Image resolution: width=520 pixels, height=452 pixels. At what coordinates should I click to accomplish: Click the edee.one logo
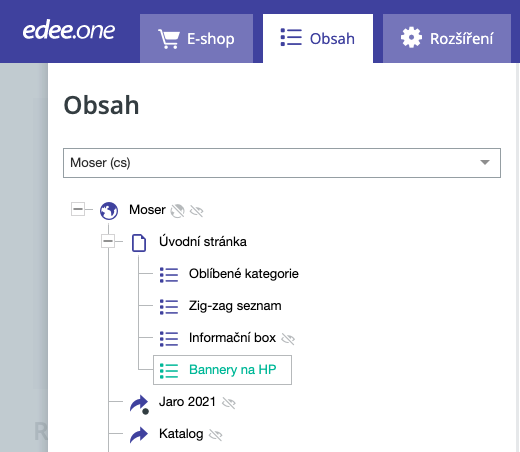tap(69, 31)
